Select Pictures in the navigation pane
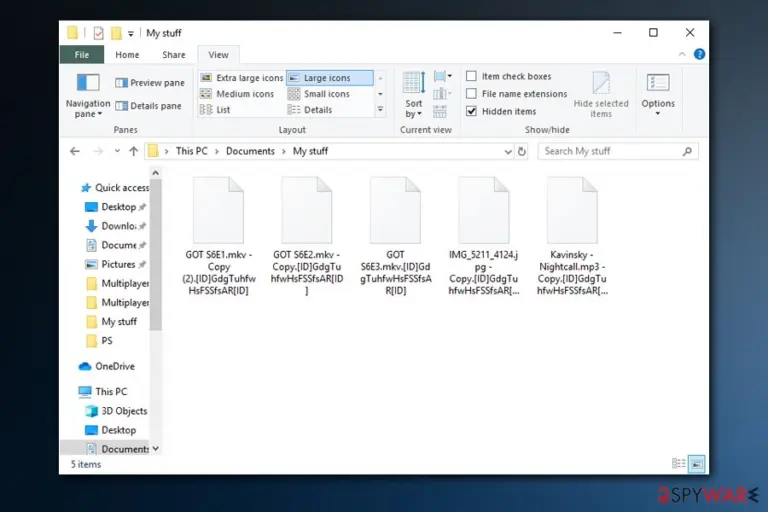Screen dimensions: 768x512 tap(115, 264)
